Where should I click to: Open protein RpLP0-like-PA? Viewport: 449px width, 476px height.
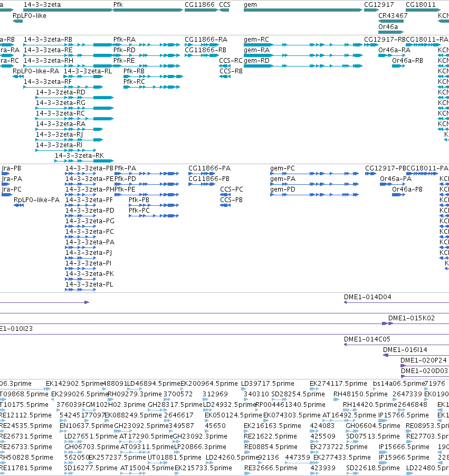36,200
